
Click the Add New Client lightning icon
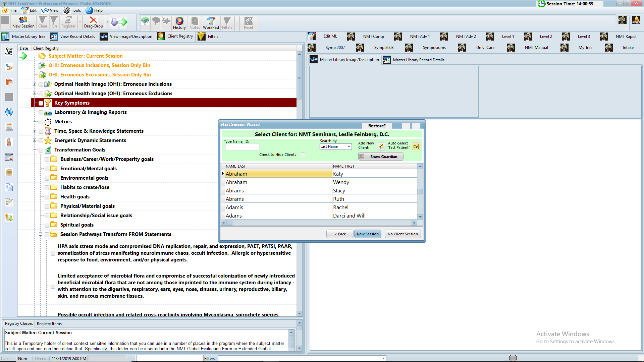(x=381, y=146)
